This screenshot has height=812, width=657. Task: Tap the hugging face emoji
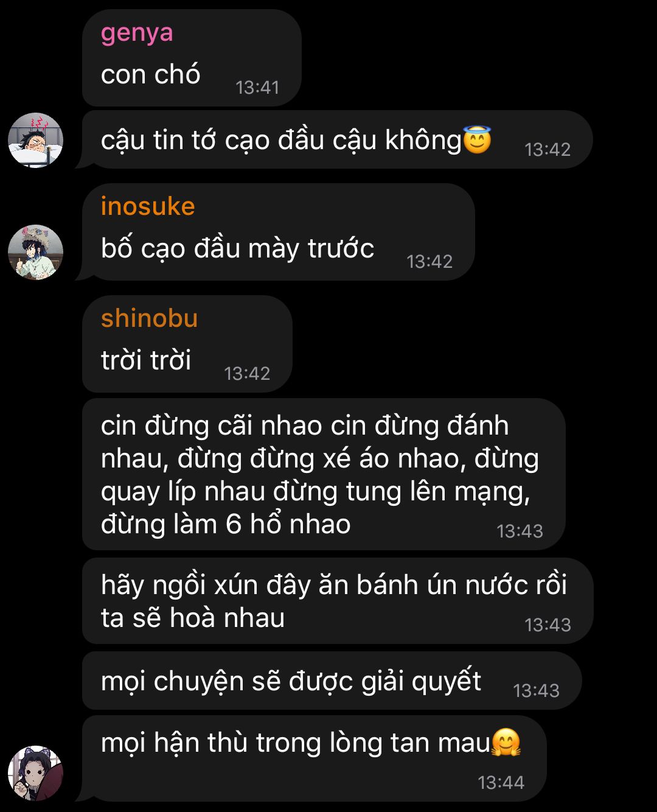(x=506, y=743)
